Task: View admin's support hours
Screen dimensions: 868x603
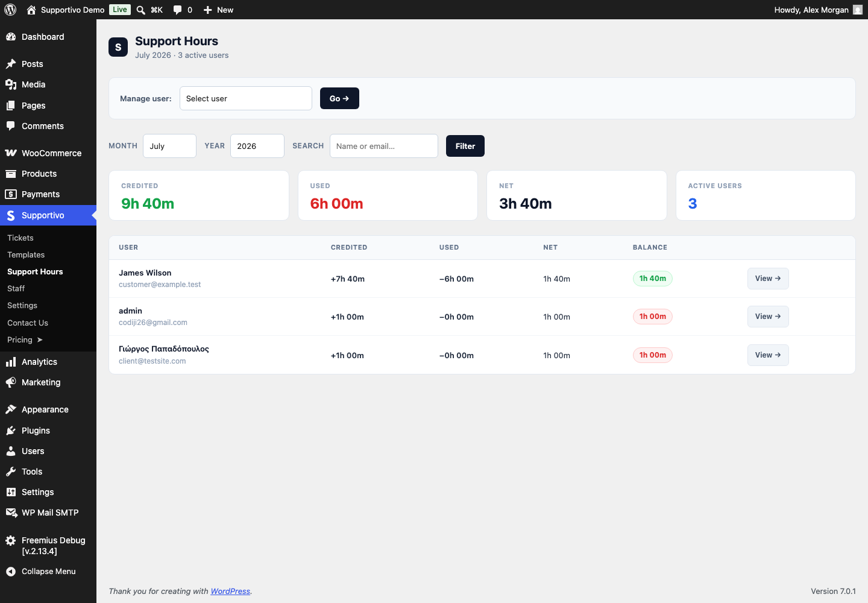Action: [x=768, y=317]
